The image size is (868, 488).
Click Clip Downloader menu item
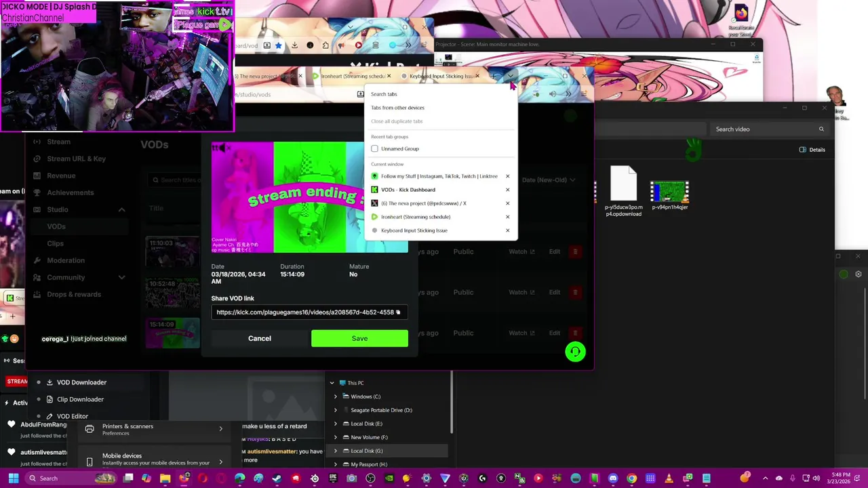click(x=80, y=399)
